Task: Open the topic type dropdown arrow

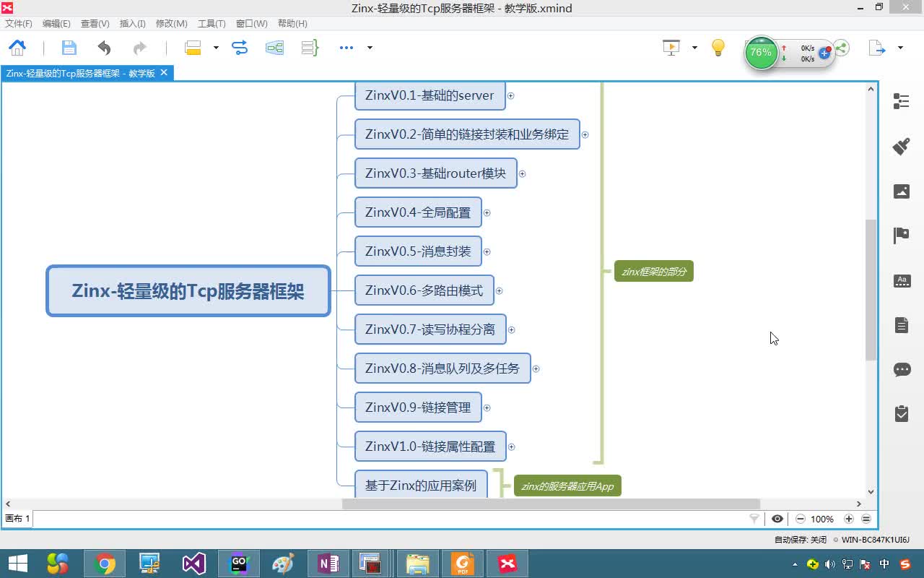Action: coord(216,48)
